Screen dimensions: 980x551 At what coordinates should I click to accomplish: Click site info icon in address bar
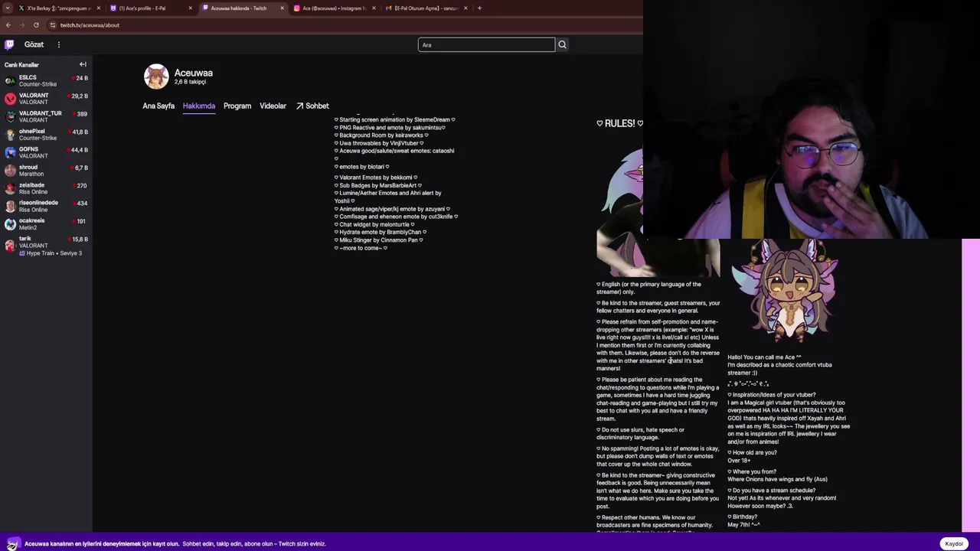pyautogui.click(x=52, y=25)
